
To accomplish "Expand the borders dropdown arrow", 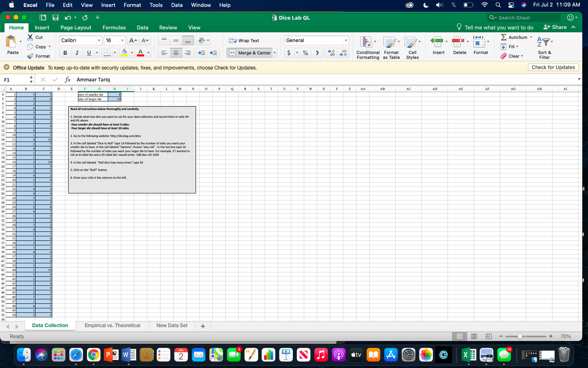I will pos(115,53).
